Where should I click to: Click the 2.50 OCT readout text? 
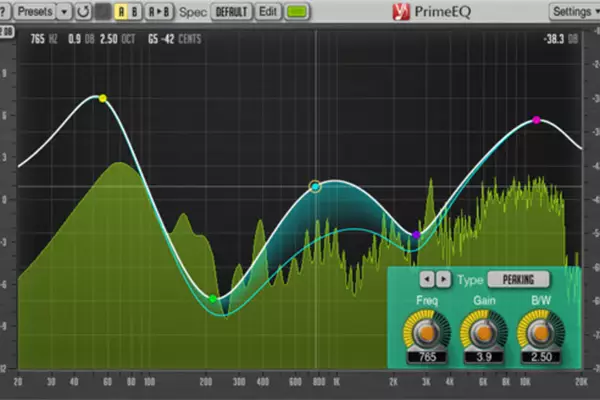pyautogui.click(x=117, y=39)
